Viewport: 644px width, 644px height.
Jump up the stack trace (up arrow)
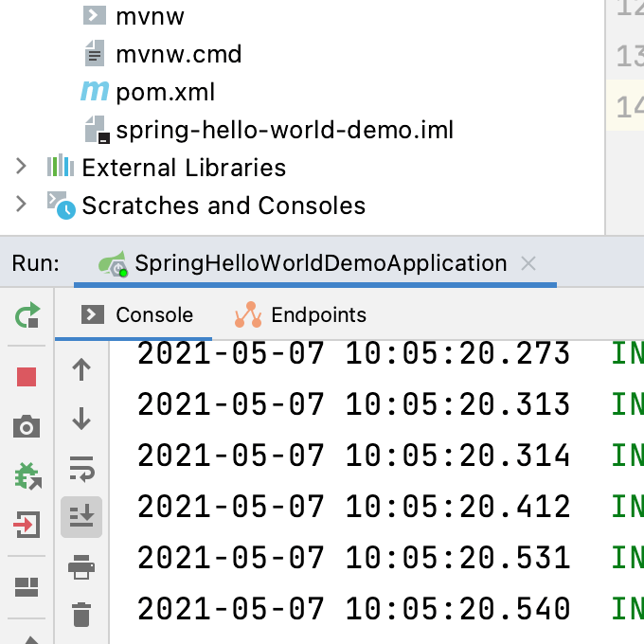pos(81,369)
